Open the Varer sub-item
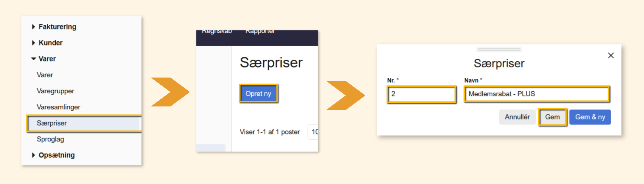Image resolution: width=644 pixels, height=184 pixels. [45, 75]
